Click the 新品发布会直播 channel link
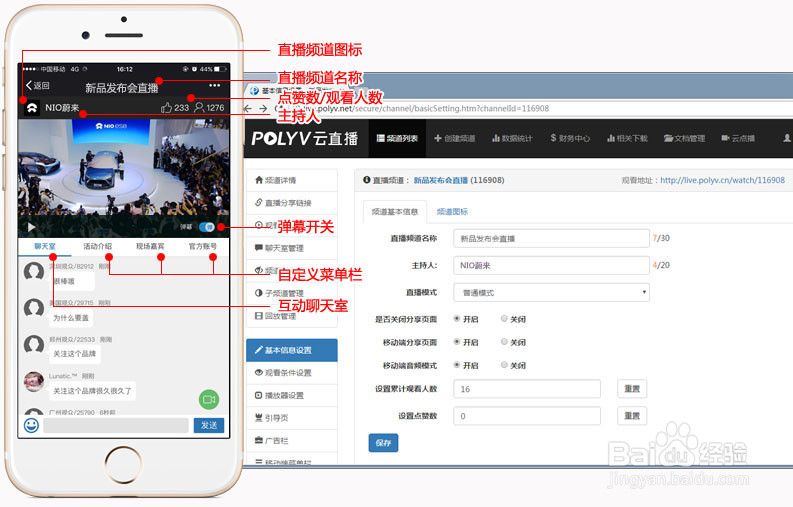The width and height of the screenshot is (793, 507). (440, 180)
